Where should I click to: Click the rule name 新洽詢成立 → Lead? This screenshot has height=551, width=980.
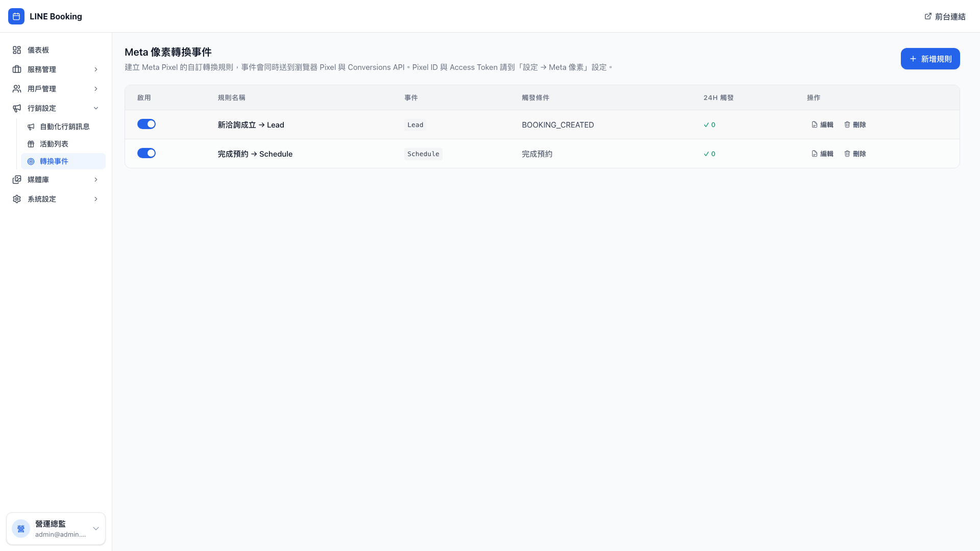pyautogui.click(x=251, y=124)
